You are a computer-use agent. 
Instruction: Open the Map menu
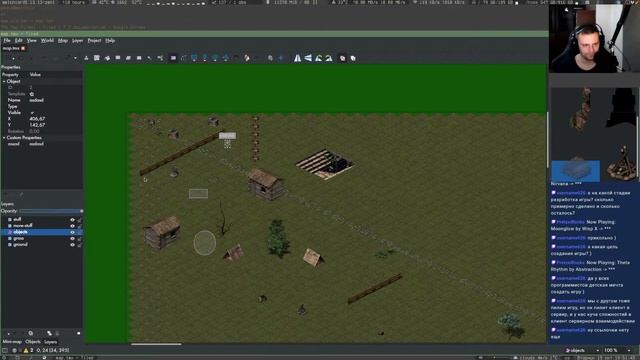[62, 40]
